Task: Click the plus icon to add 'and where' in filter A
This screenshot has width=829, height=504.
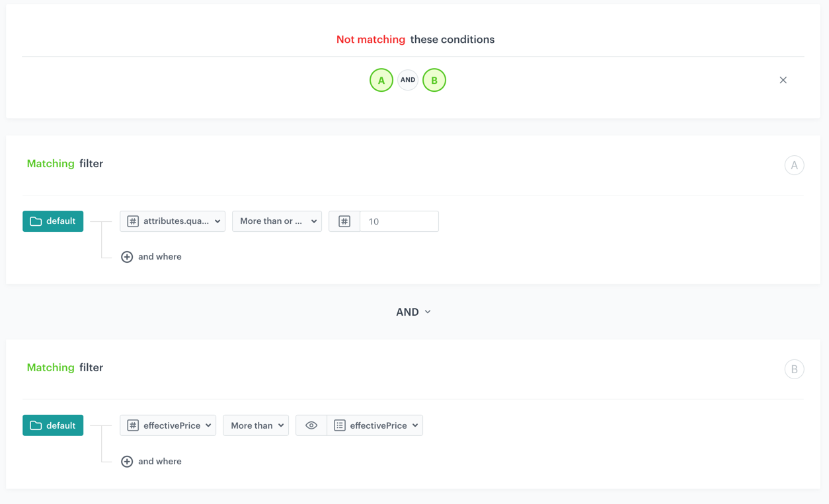Action: tap(127, 257)
